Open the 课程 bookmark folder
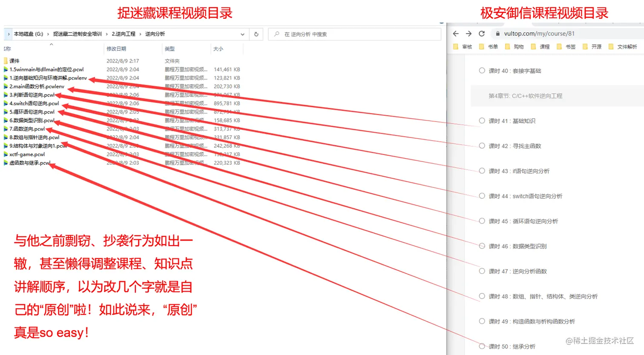644x355 pixels. pyautogui.click(x=540, y=47)
